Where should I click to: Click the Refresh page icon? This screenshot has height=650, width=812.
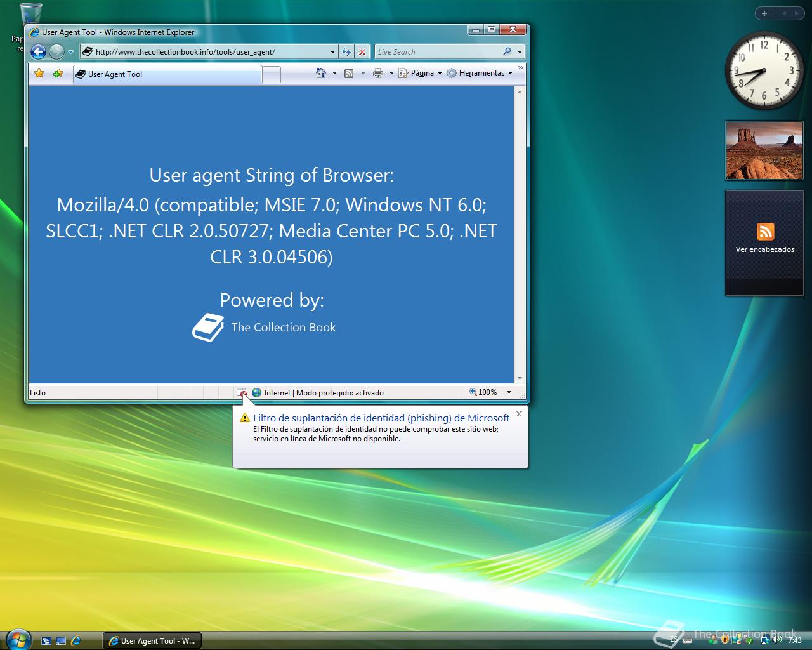[x=346, y=52]
